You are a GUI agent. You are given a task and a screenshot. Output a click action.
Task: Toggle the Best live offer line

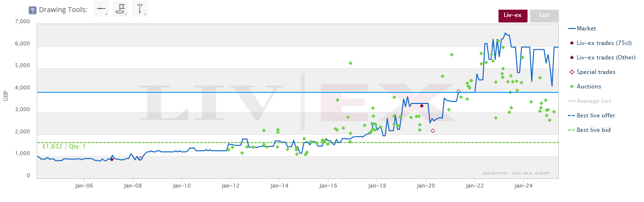596,115
